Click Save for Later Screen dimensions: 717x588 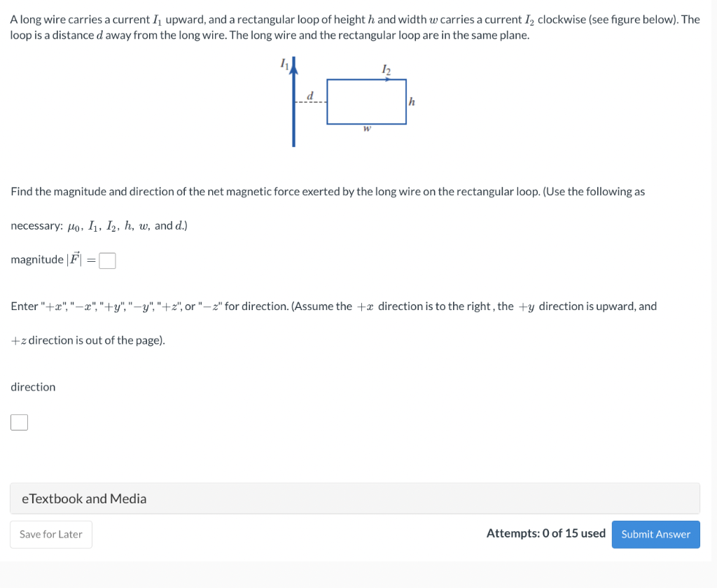(50, 534)
